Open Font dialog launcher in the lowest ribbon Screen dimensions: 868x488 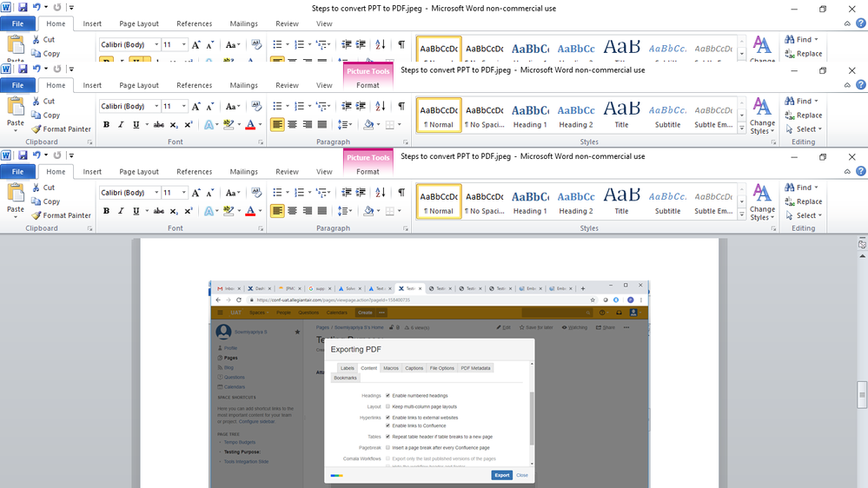261,228
